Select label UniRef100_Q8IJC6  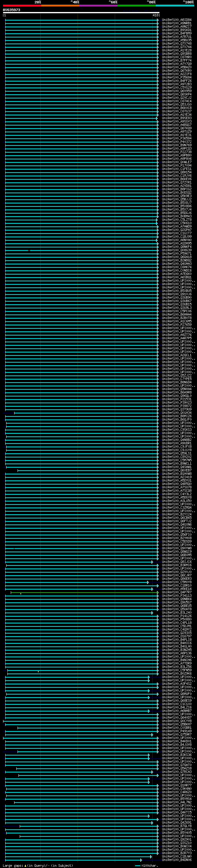coord(176,562)
